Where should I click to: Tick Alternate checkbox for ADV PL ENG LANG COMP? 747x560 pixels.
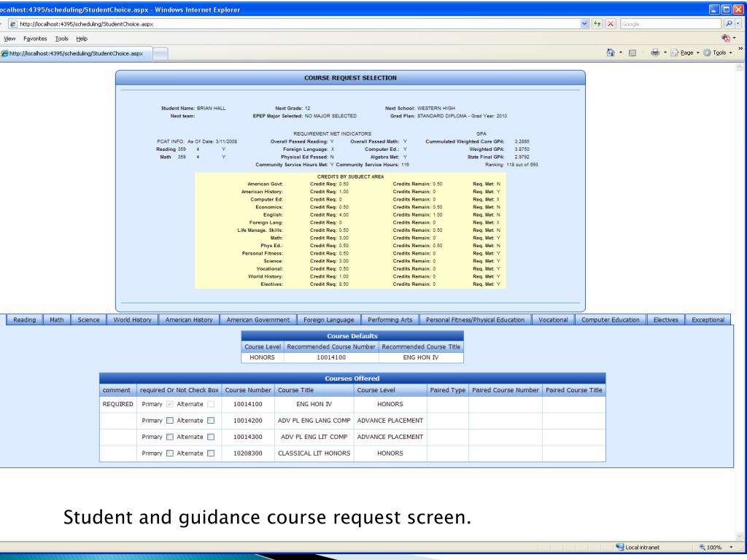pyautogui.click(x=211, y=421)
